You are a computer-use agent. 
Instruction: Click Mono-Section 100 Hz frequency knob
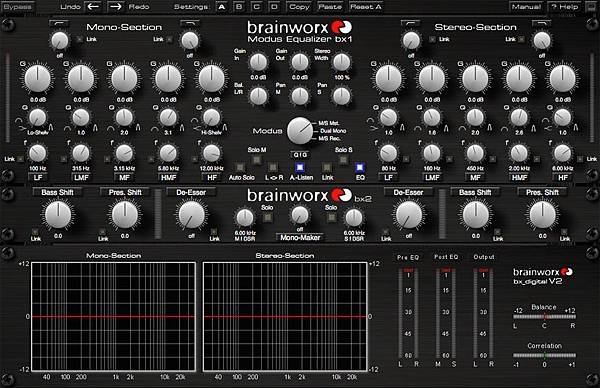[x=38, y=153]
